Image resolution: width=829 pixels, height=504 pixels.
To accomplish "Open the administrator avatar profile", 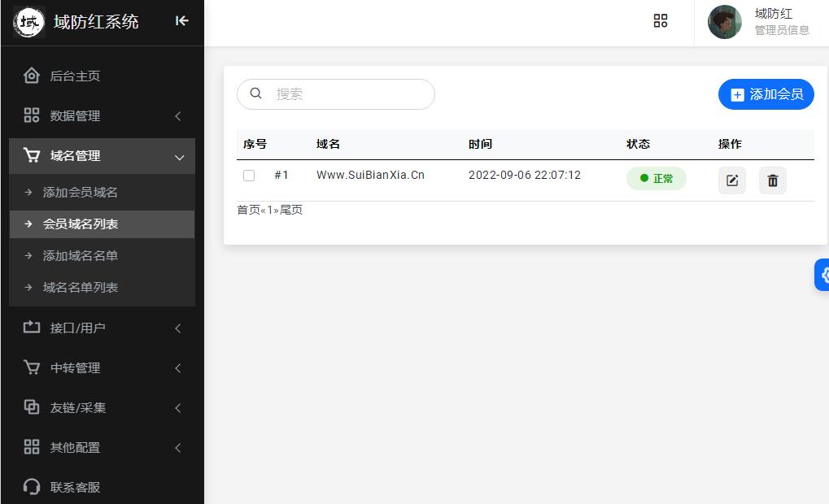I will coord(724,22).
